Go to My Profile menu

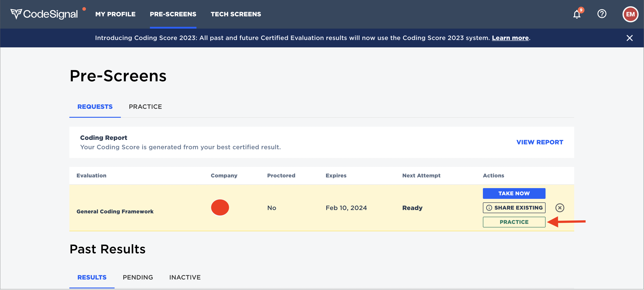[x=115, y=14]
